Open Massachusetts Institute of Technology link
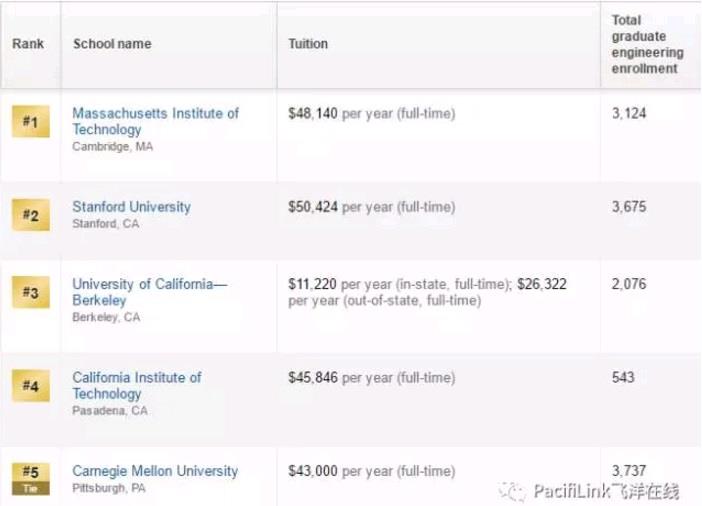 coord(155,122)
